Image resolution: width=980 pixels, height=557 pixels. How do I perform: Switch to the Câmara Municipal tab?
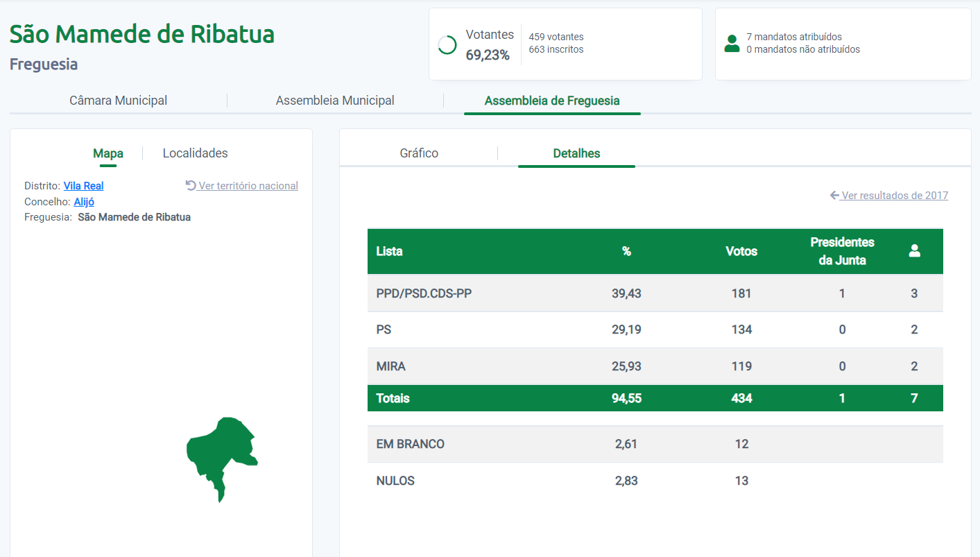coord(118,101)
